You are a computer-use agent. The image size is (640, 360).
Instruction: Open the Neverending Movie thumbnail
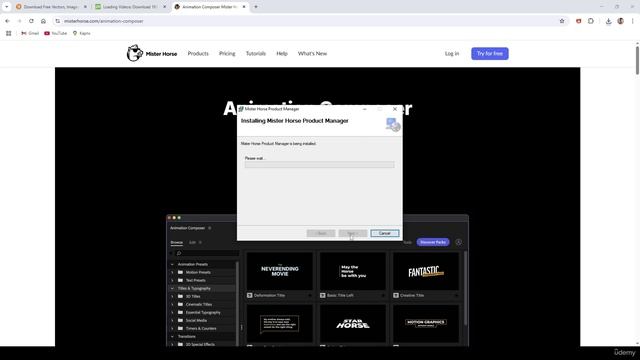point(280,271)
